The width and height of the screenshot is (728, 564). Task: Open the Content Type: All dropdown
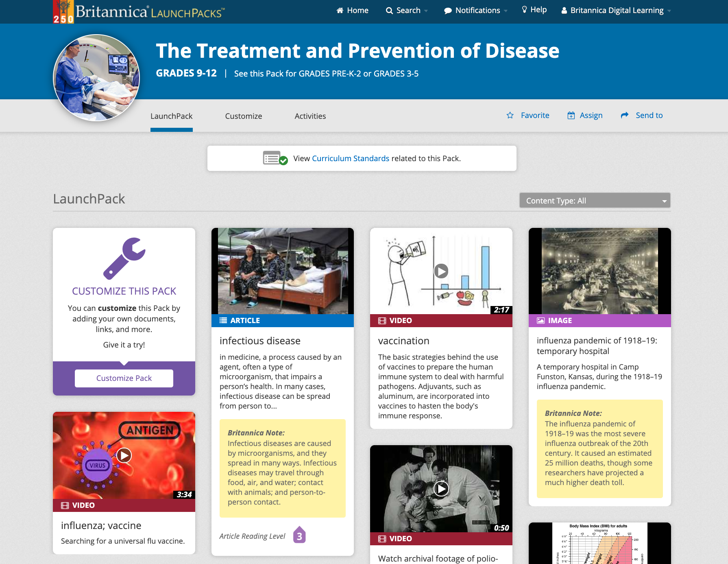point(595,200)
